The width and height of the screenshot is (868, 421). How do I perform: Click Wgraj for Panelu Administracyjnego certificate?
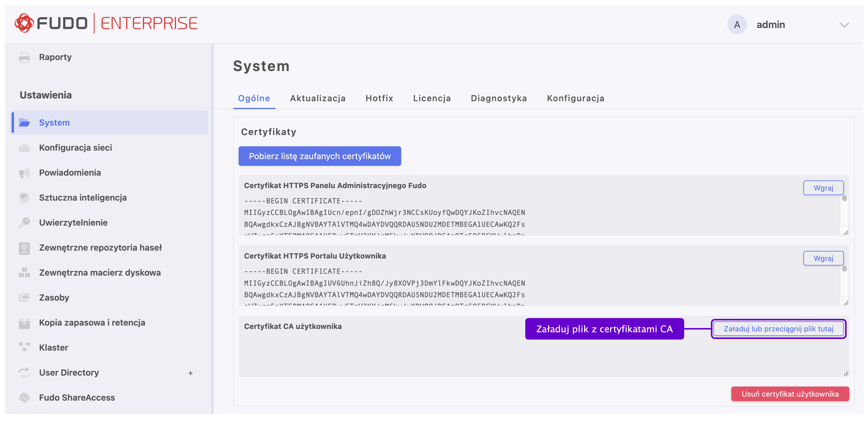click(x=823, y=188)
